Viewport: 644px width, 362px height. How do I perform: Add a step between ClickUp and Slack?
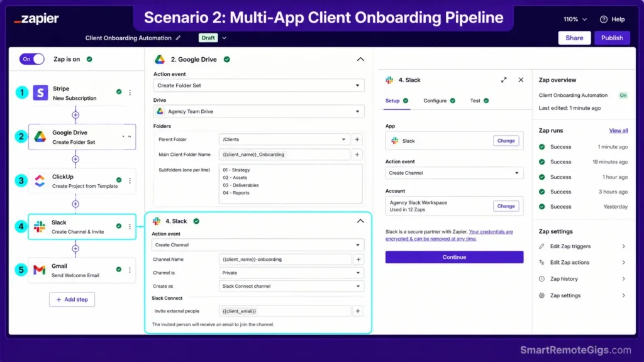[75, 204]
